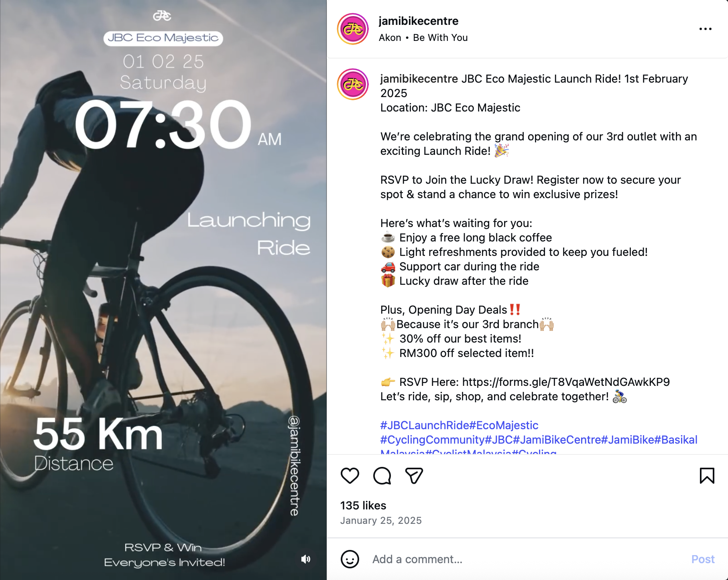The height and width of the screenshot is (580, 728).
Task: Open the #JamiBikeCentre hashtag
Action: click(557, 440)
